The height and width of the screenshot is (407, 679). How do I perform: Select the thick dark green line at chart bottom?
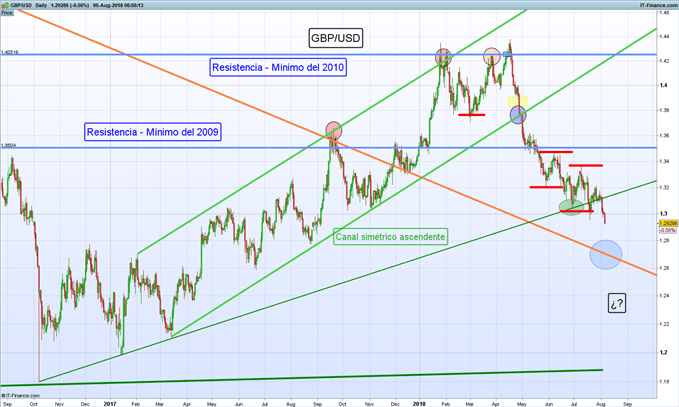302,378
